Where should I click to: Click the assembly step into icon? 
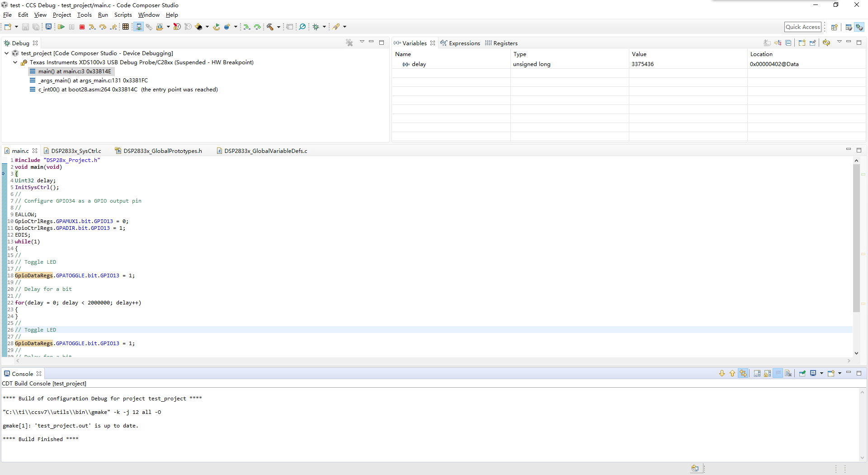[246, 27]
